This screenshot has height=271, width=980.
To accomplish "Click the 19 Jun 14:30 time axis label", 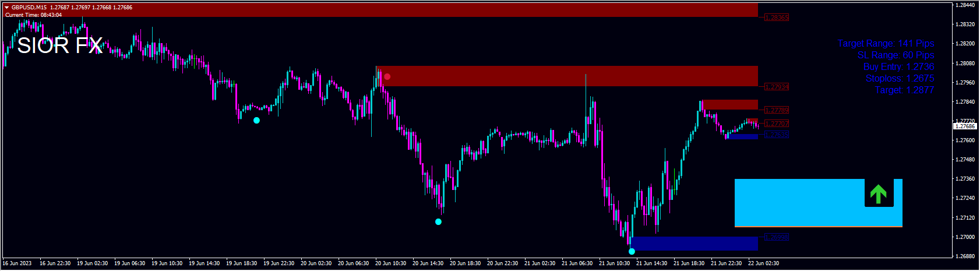I will (x=204, y=263).
